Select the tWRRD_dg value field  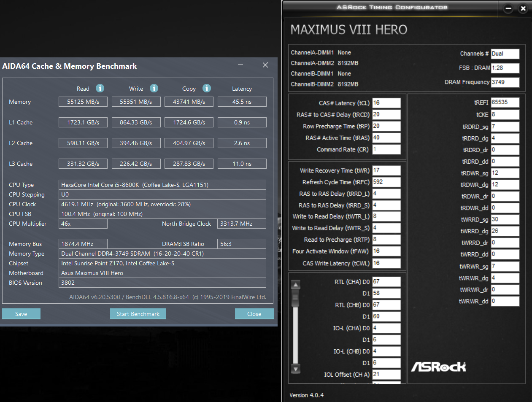tap(505, 231)
